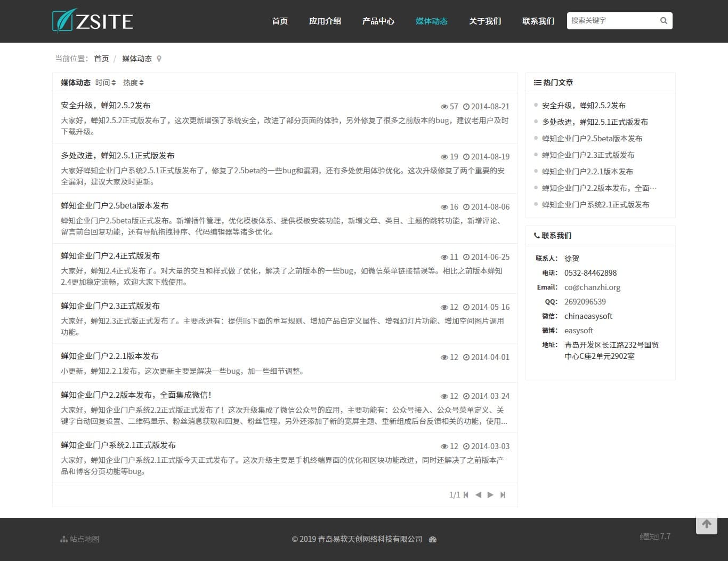Open the 关于我们 nav menu item
The height and width of the screenshot is (561, 728).
(x=485, y=21)
